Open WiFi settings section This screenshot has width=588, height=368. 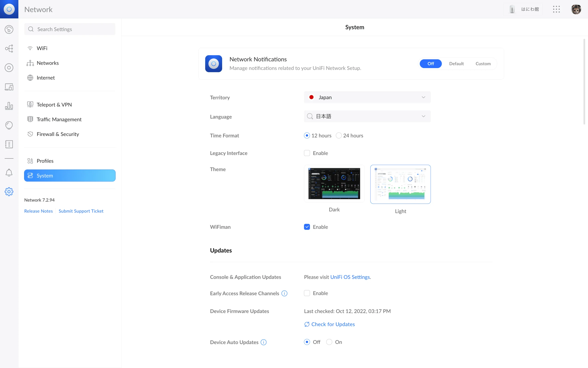point(70,48)
